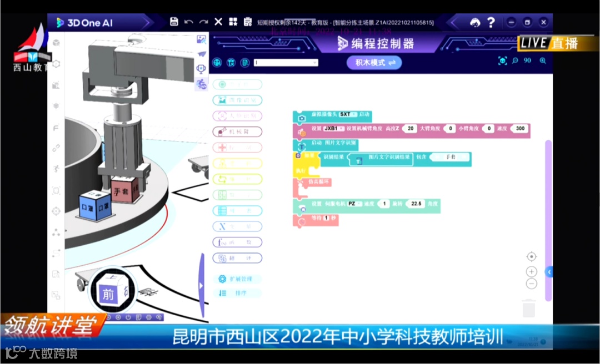Select the 图片文字识别结果 block

[x=381, y=159]
